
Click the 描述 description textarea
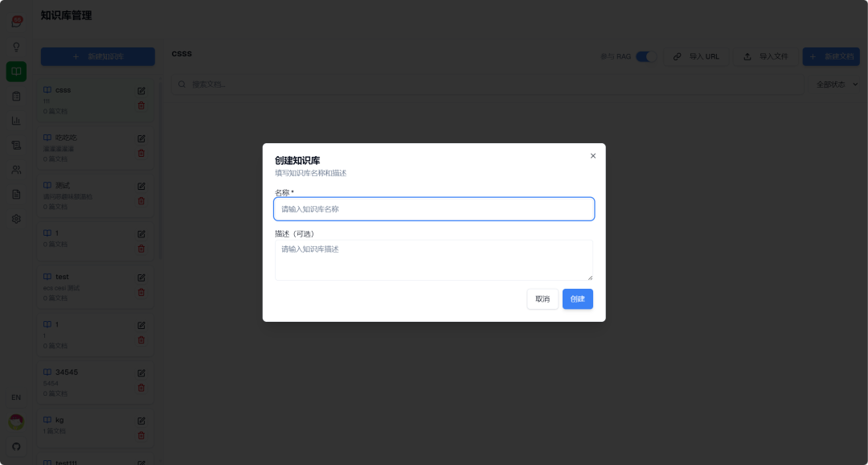pos(434,260)
